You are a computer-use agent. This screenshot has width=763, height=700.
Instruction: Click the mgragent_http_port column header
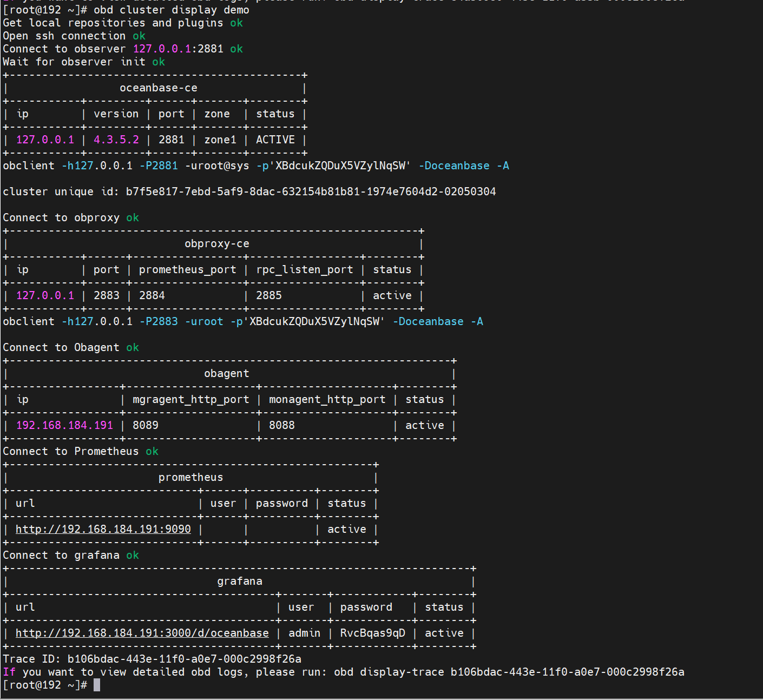[191, 399]
